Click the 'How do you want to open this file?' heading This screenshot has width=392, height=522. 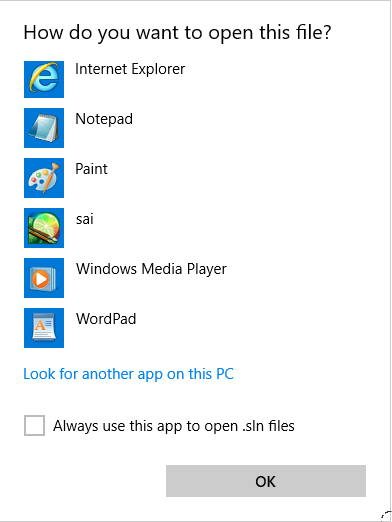[x=177, y=33]
